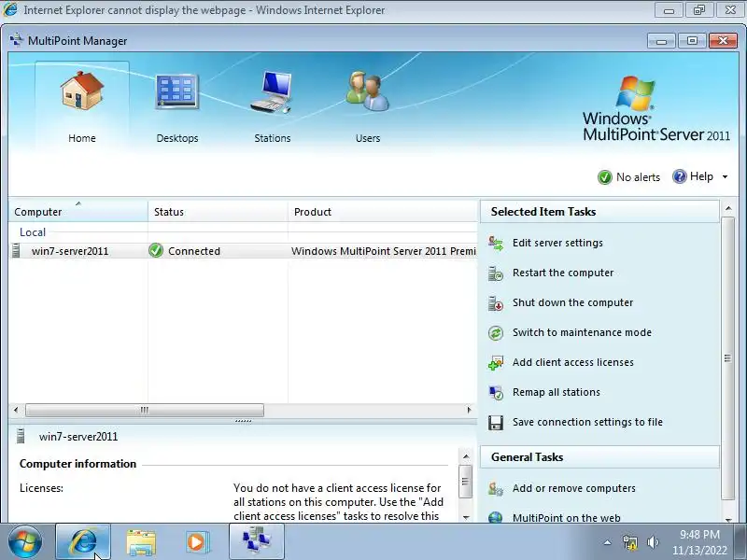Click the splitter grip above details pane
The width and height of the screenshot is (747, 560).
243,421
